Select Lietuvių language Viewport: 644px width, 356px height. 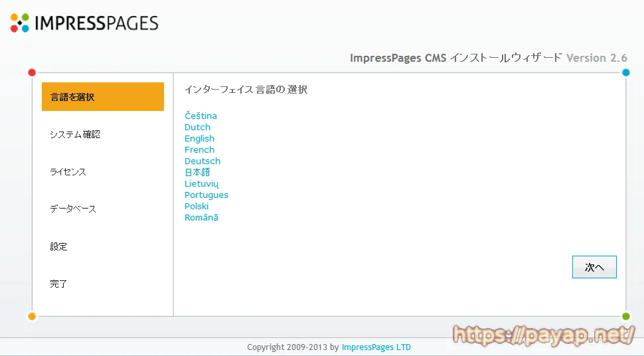point(201,184)
